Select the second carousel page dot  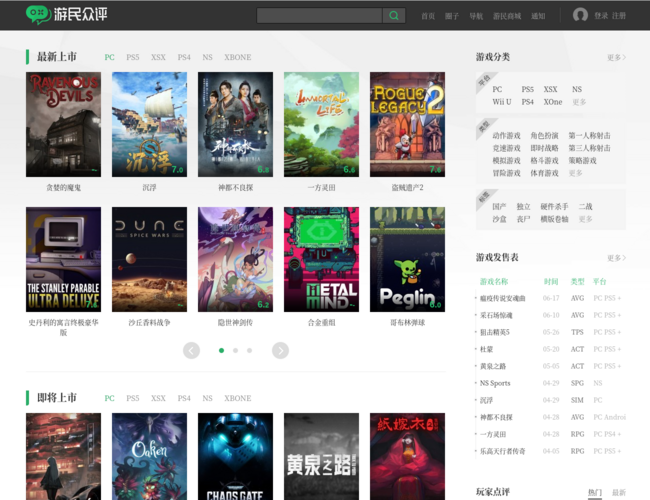click(235, 350)
